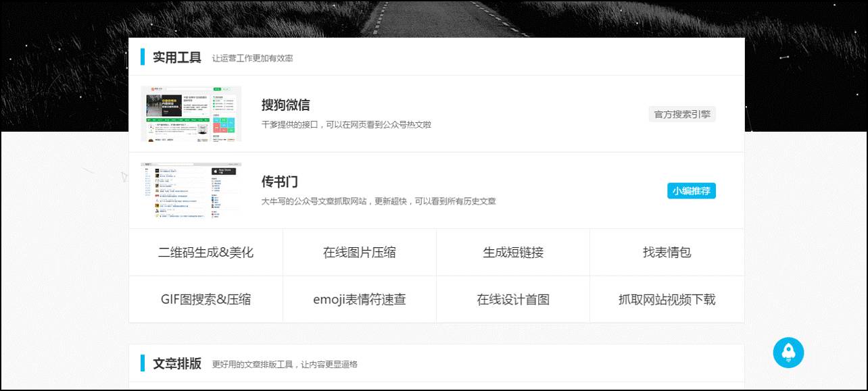Open the 在线图片压缩 tool

[x=359, y=252]
